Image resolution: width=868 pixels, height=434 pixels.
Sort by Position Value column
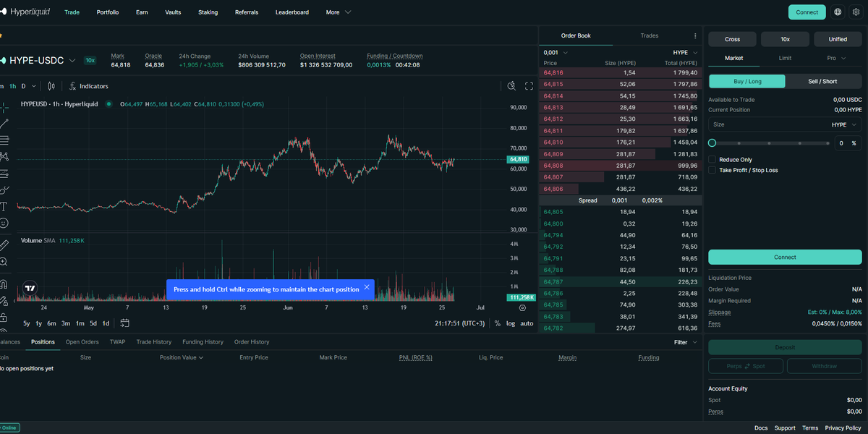coord(182,357)
